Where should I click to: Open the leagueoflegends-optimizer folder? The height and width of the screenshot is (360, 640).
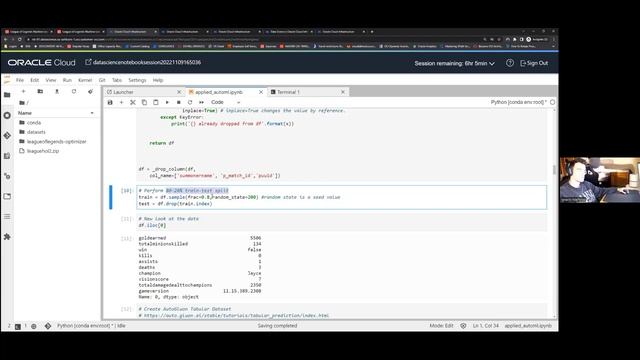(x=56, y=141)
